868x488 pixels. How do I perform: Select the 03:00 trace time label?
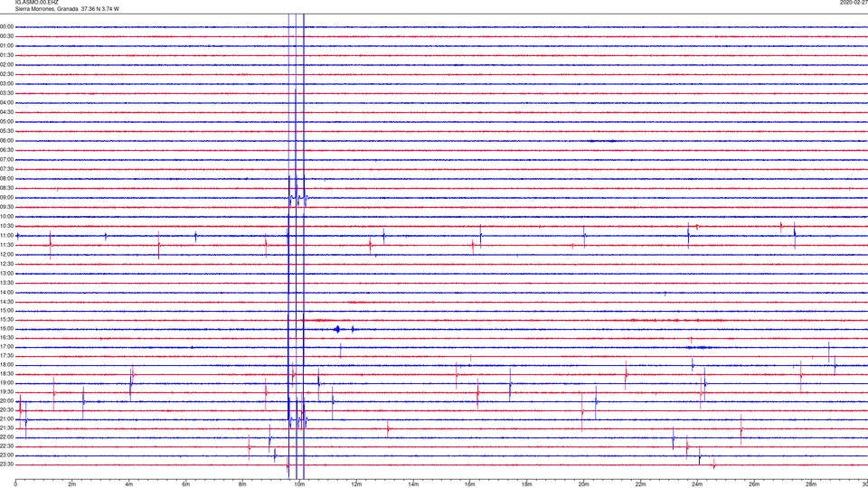coord(6,84)
